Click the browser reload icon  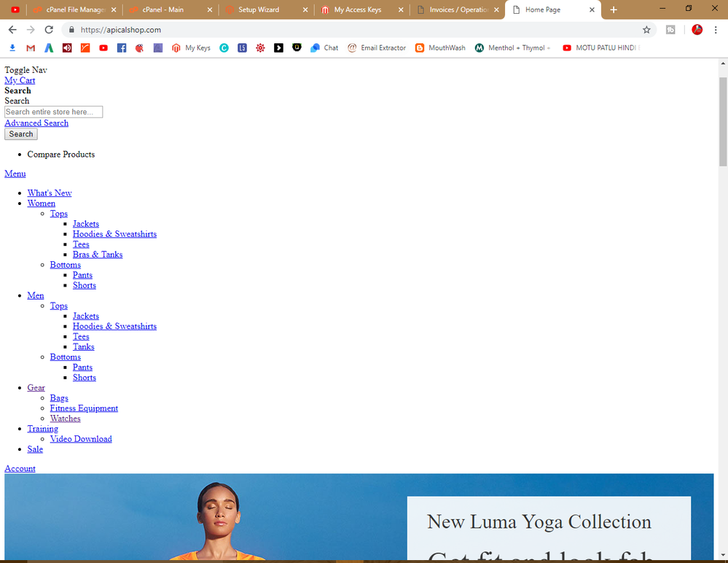(x=49, y=30)
